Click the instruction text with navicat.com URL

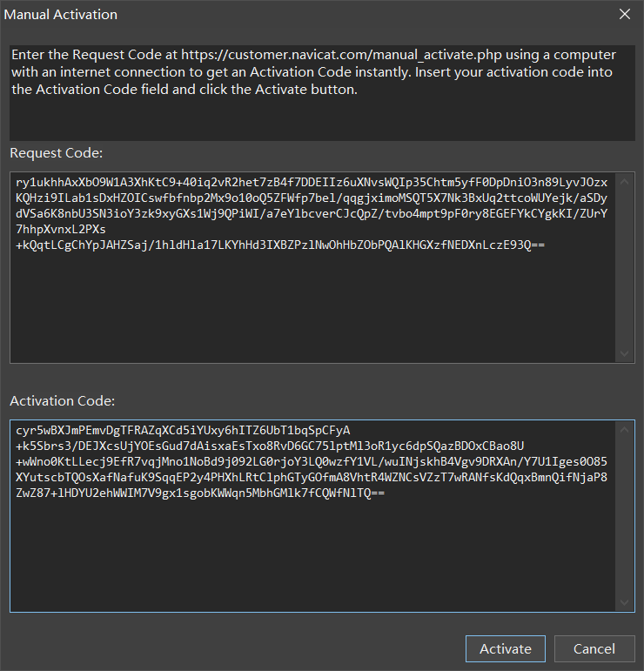[x=313, y=72]
